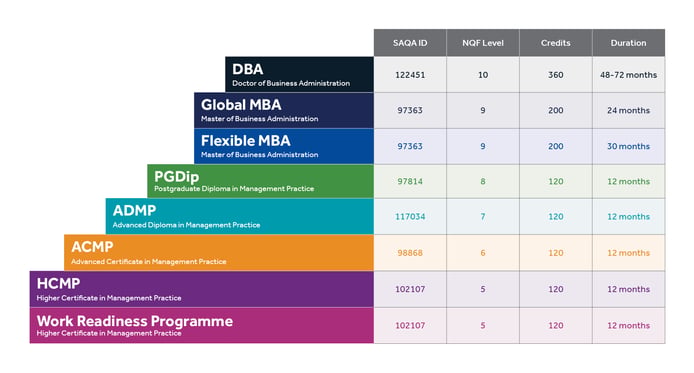This screenshot has height=373, width=694.
Task: Click NQF Level 10 cell
Action: 483,74
